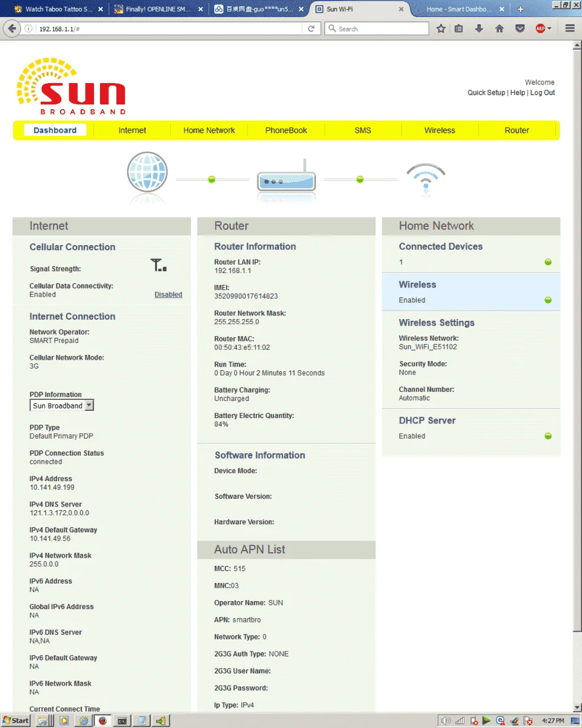
Task: Click the signal strength antenna icon
Action: (x=158, y=265)
